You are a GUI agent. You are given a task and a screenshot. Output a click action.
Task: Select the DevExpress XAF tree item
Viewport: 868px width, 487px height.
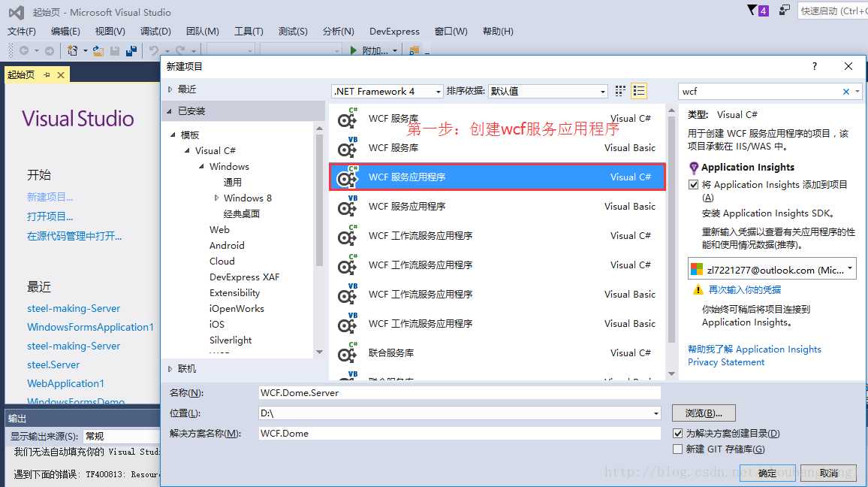click(x=244, y=277)
